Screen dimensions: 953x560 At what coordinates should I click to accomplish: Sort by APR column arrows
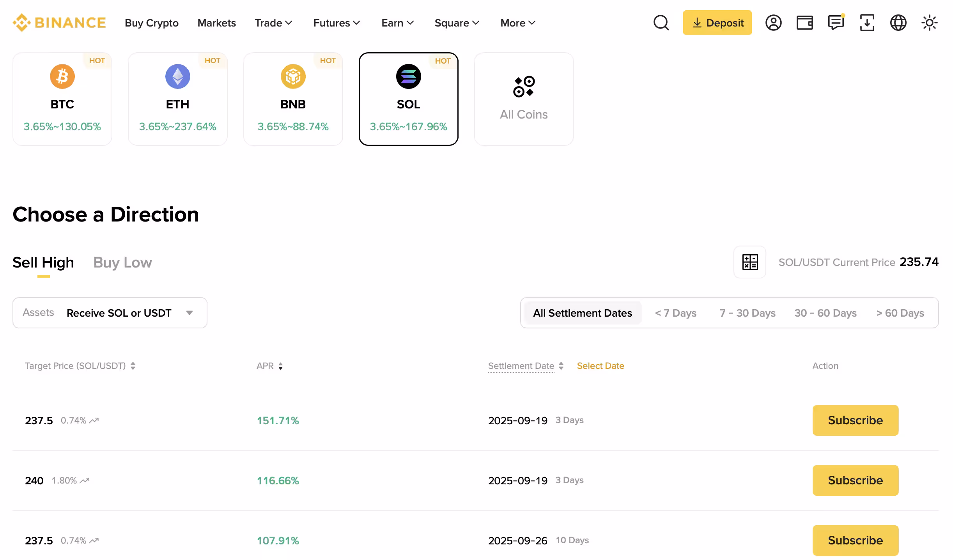click(x=280, y=366)
